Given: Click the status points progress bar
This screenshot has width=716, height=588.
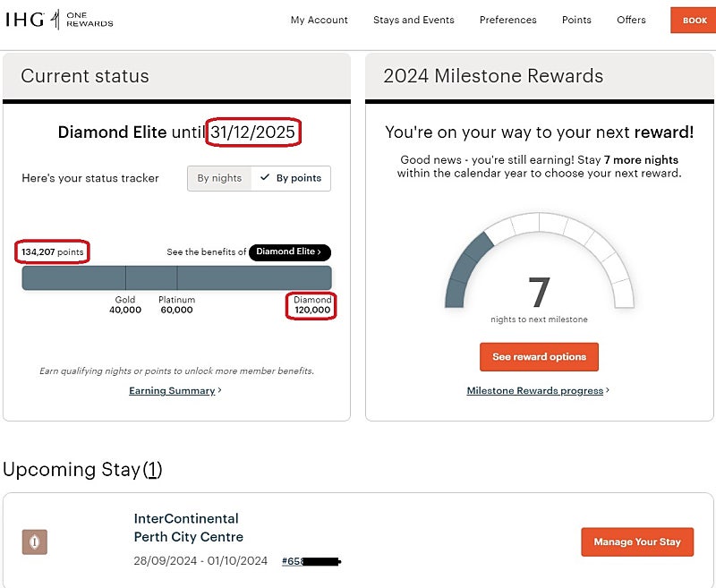Looking at the screenshot, I should [x=176, y=277].
